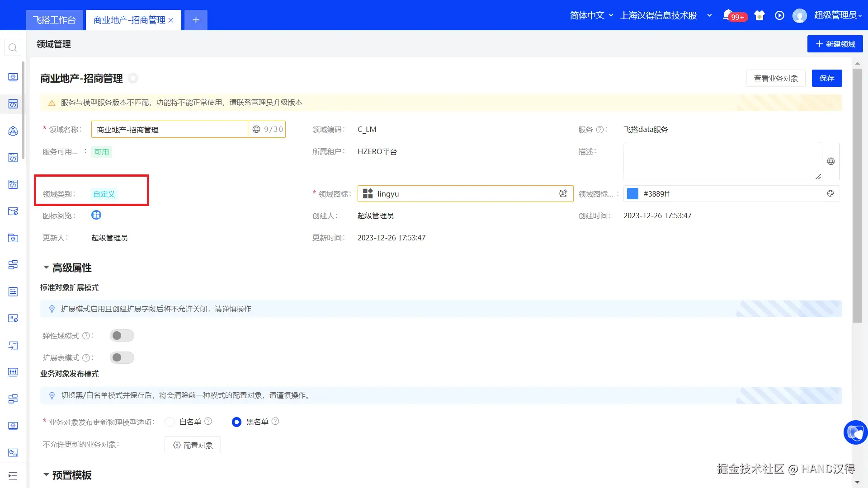Click the edit icon in lingyu field
Viewport: 868px width, 488px height.
[x=563, y=193]
